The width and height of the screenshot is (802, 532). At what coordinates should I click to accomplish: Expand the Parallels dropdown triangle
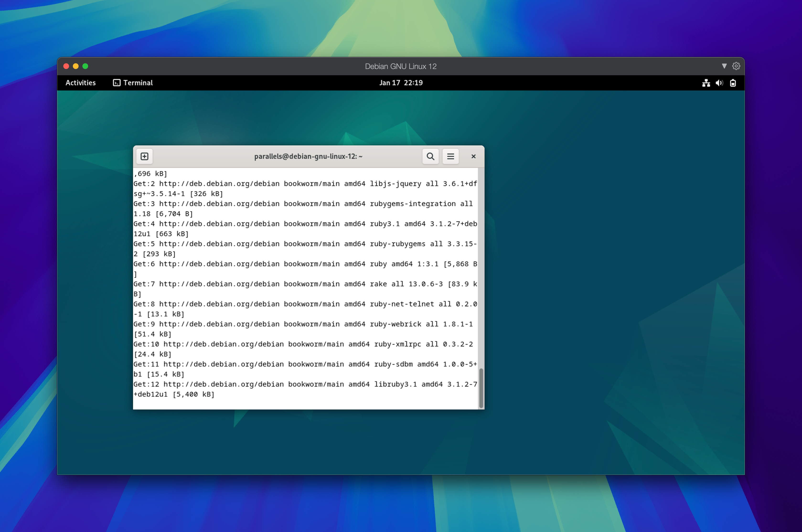tap(724, 66)
